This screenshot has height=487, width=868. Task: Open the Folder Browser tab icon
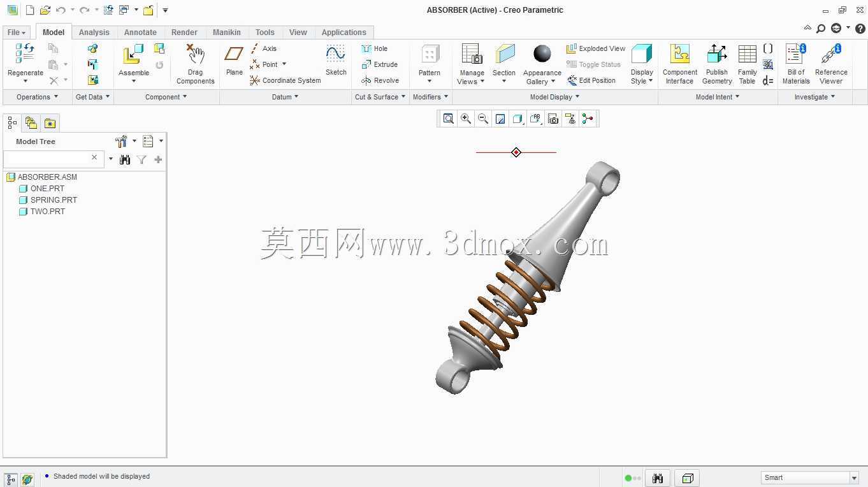(x=31, y=123)
